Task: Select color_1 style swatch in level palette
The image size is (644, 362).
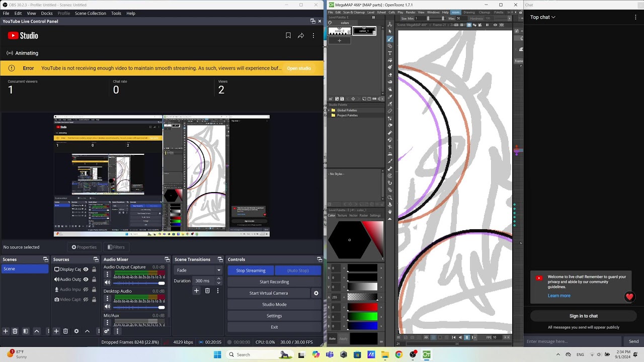Action: pyautogui.click(x=364, y=31)
